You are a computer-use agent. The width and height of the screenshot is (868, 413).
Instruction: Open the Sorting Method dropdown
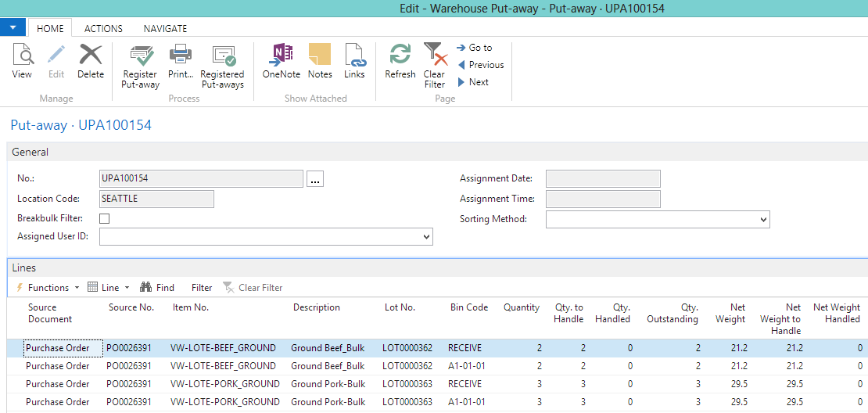pos(763,220)
